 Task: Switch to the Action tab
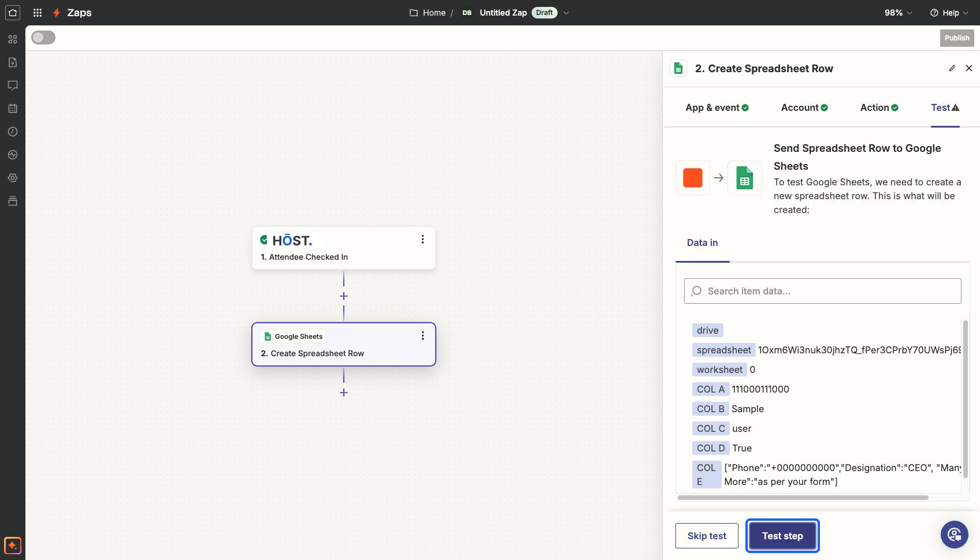(879, 107)
